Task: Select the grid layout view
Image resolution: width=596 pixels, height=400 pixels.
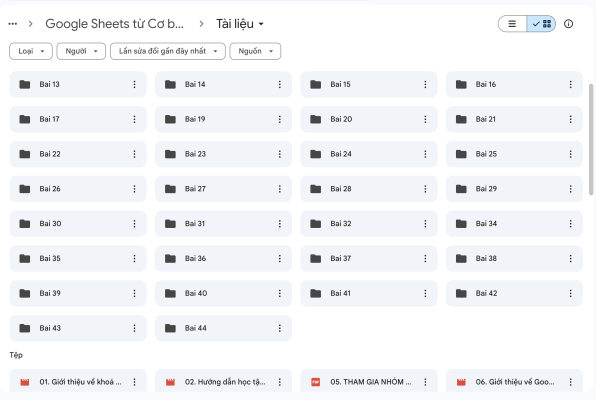Action: pos(541,24)
